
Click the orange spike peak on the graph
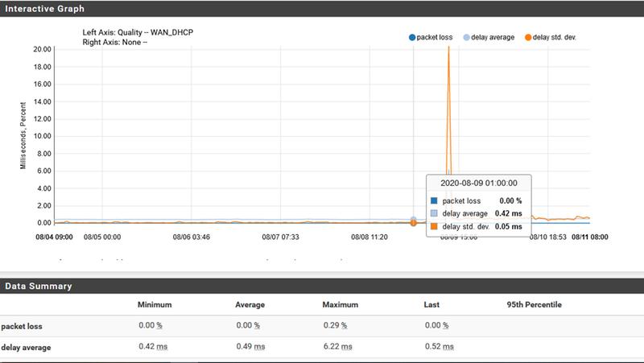pyautogui.click(x=448, y=47)
